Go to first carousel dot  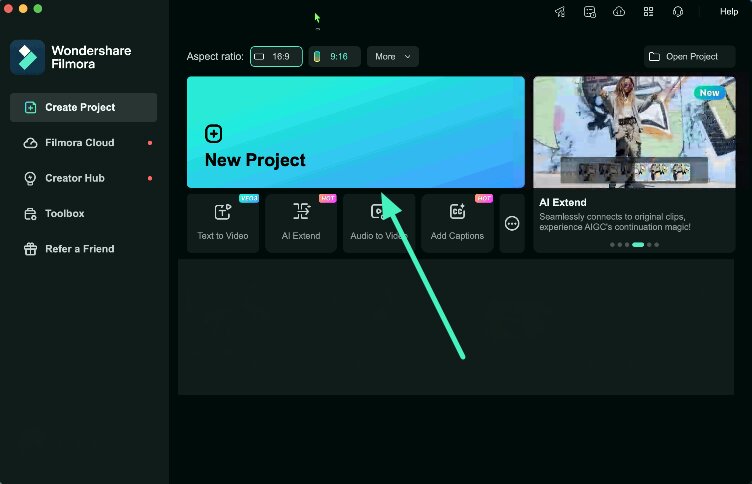point(612,245)
